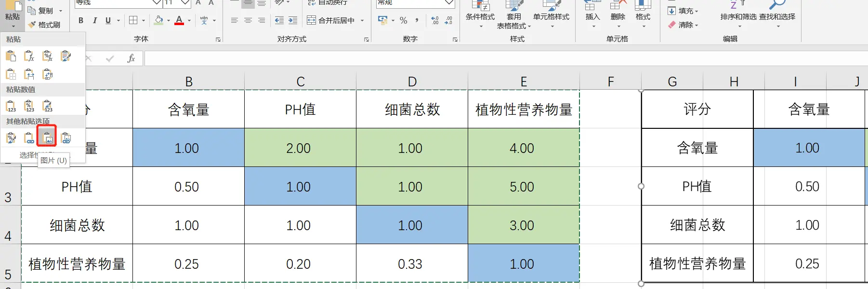The width and height of the screenshot is (868, 289).
Task: Open 查找和选择 find and select
Action: click(x=777, y=14)
